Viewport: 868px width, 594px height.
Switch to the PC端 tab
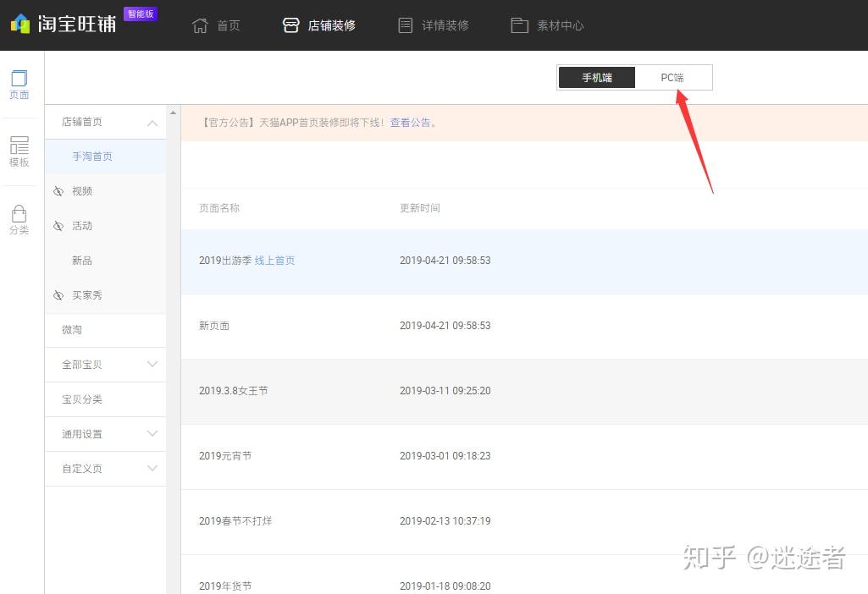click(673, 77)
